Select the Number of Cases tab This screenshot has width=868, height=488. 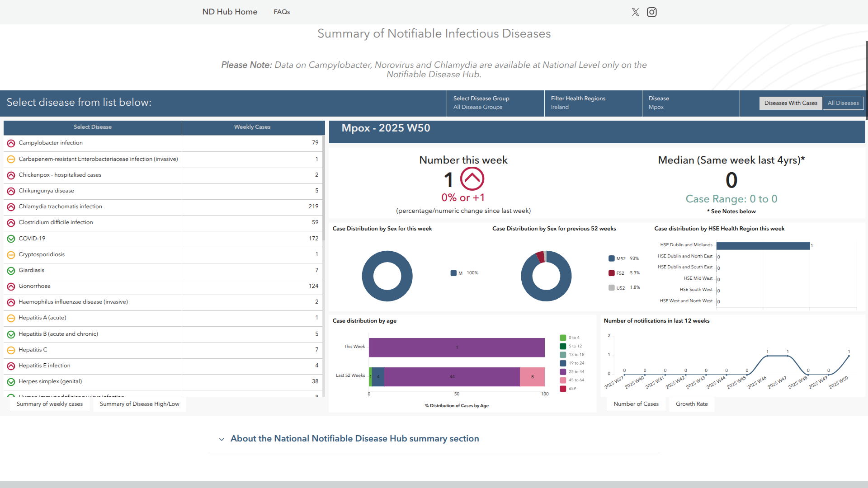pos(636,404)
